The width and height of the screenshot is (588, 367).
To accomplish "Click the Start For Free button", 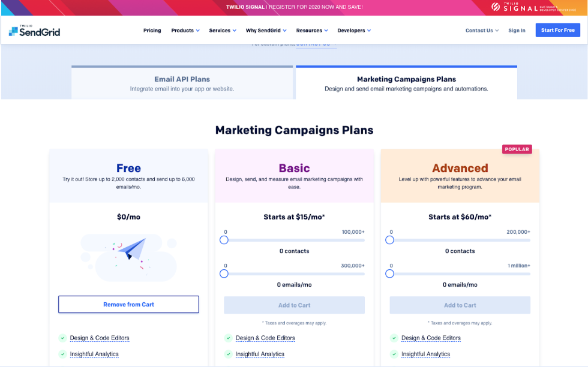I will (557, 30).
